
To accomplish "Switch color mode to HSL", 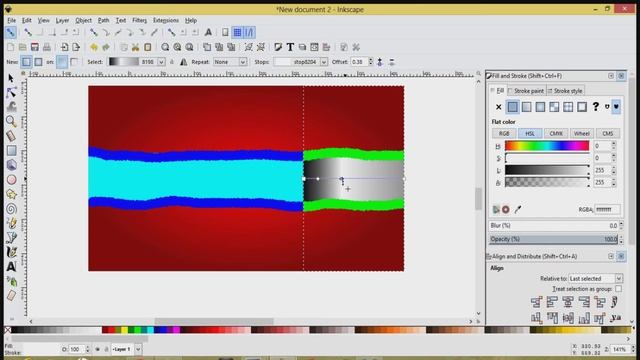I will pos(530,133).
